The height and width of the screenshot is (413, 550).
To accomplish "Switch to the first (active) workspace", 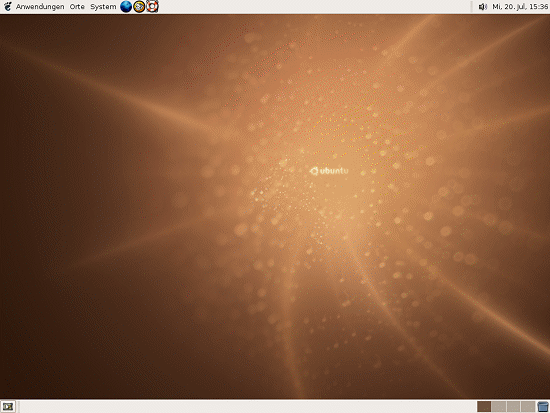I will 484,407.
